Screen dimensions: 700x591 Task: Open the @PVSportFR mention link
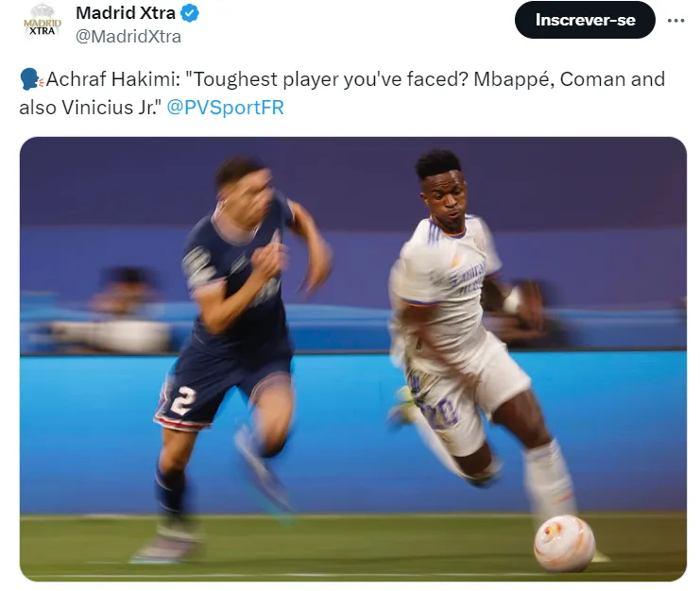pyautogui.click(x=225, y=108)
